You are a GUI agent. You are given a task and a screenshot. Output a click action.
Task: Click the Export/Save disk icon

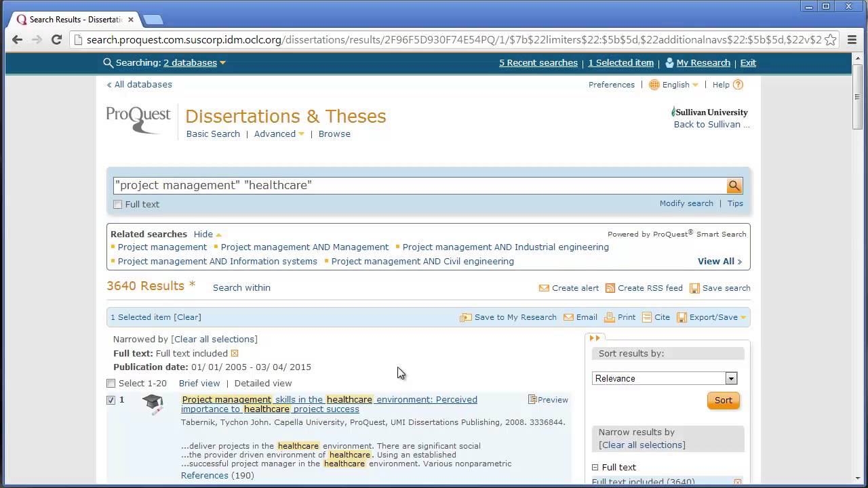point(682,317)
